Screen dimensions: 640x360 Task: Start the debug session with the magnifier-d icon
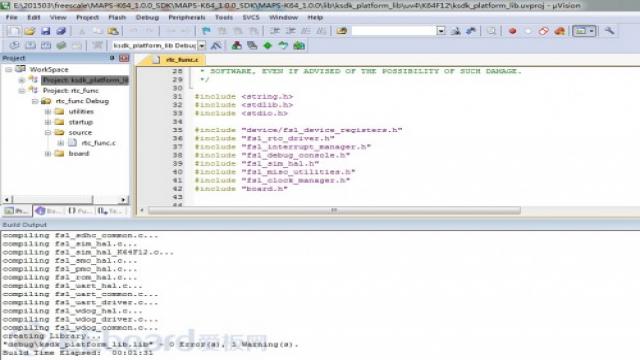pos(491,31)
